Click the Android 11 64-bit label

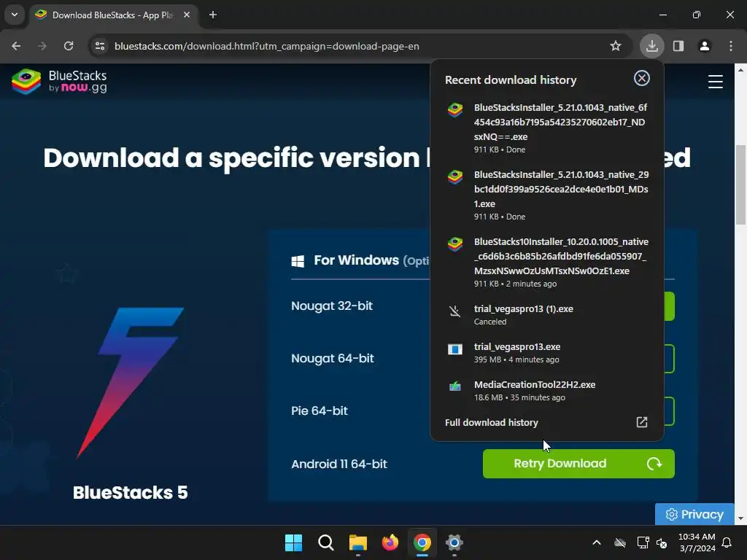coord(338,464)
